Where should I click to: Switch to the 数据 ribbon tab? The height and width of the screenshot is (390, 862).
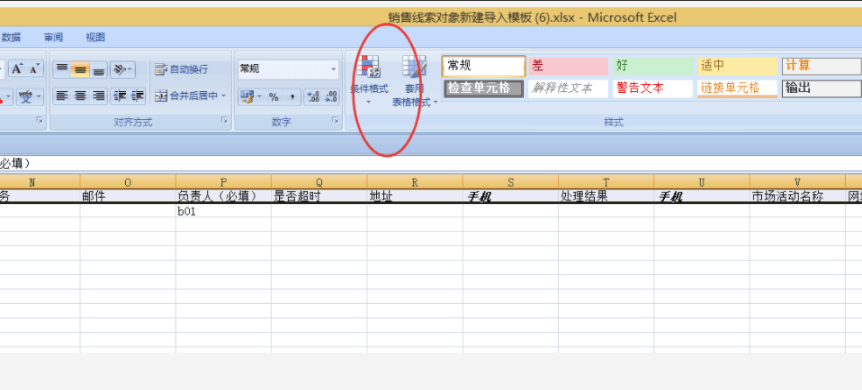[x=12, y=37]
